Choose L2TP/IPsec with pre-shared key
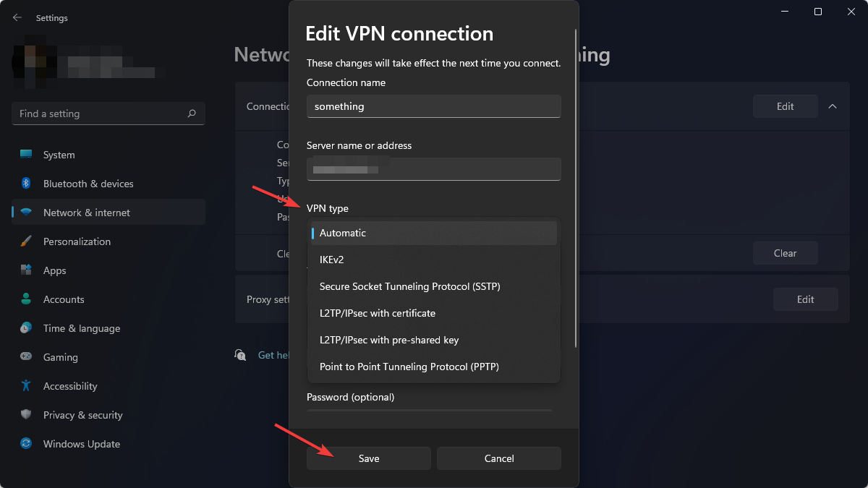This screenshot has height=488, width=868. [433, 340]
